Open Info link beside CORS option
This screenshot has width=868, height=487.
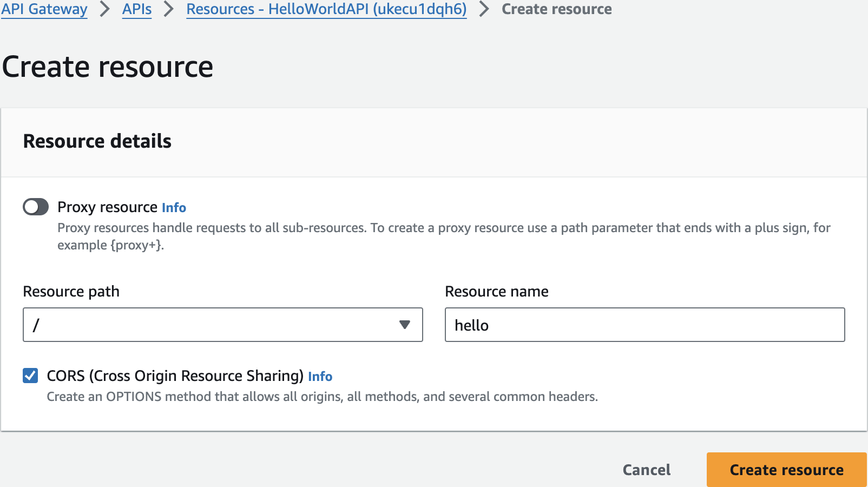tap(320, 377)
